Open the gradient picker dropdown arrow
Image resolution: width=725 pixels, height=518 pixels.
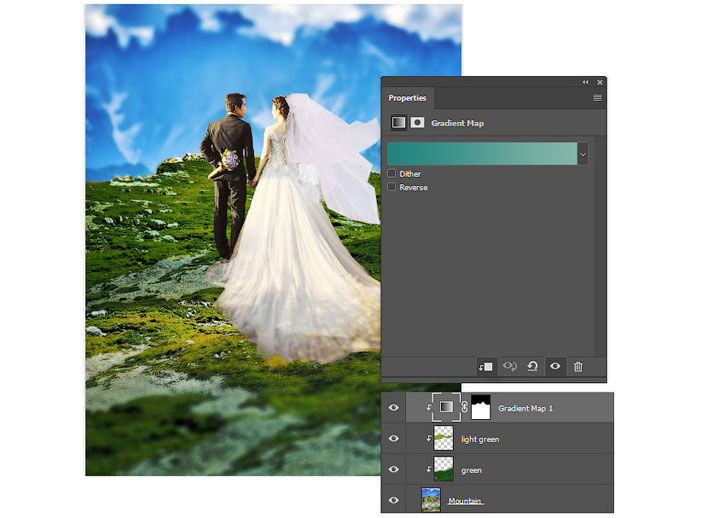(x=583, y=154)
